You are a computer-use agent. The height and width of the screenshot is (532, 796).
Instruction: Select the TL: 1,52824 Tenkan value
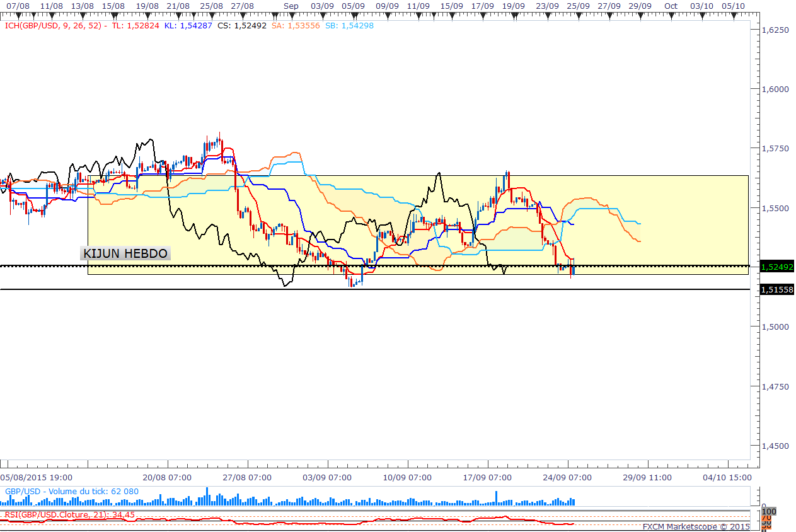pos(136,26)
